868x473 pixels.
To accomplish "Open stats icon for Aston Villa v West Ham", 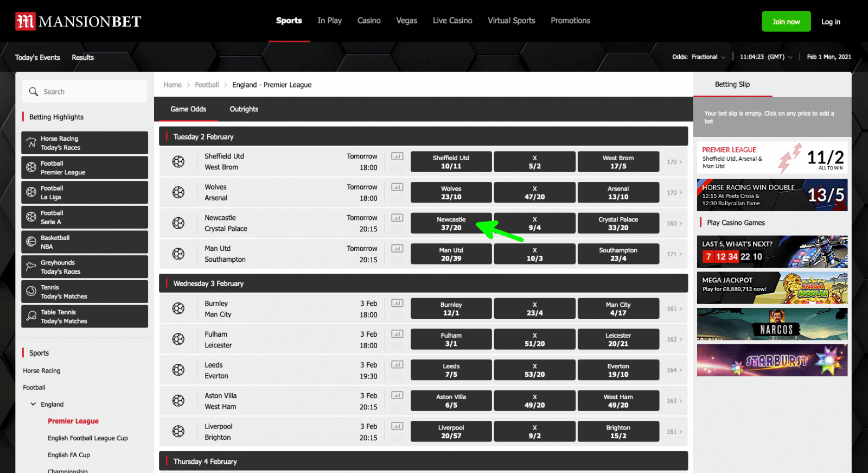I will pos(397,395).
